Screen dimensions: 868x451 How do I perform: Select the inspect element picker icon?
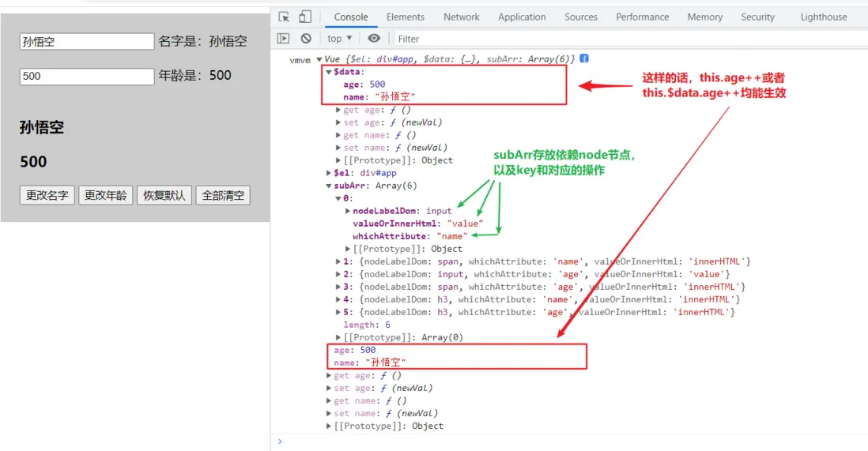pos(284,17)
